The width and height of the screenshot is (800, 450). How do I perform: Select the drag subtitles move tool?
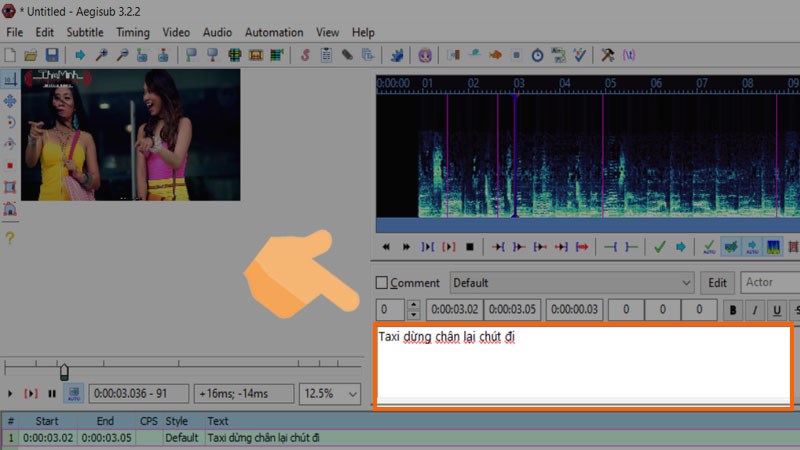click(10, 101)
